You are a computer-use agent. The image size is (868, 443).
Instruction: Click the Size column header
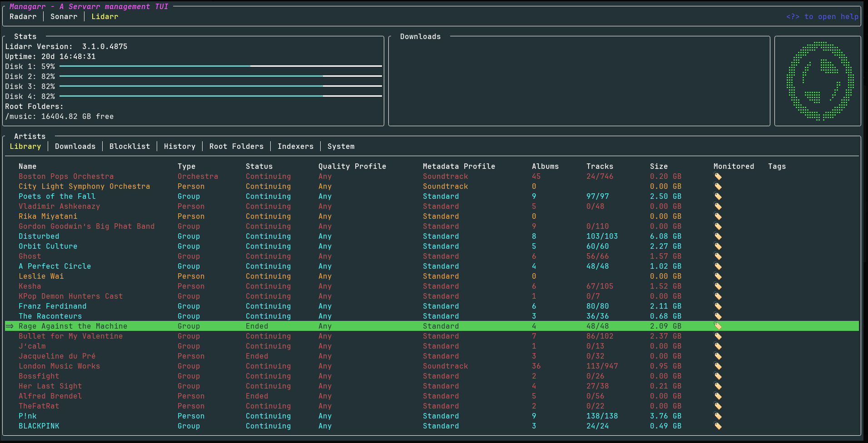[659, 167]
